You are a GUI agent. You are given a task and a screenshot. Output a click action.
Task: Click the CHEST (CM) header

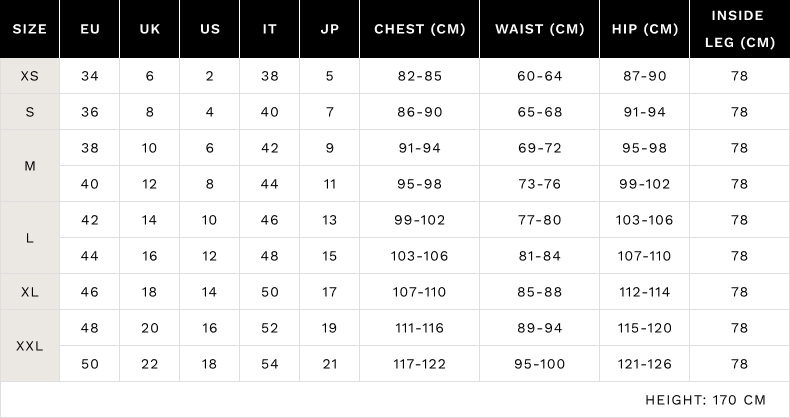click(x=420, y=29)
